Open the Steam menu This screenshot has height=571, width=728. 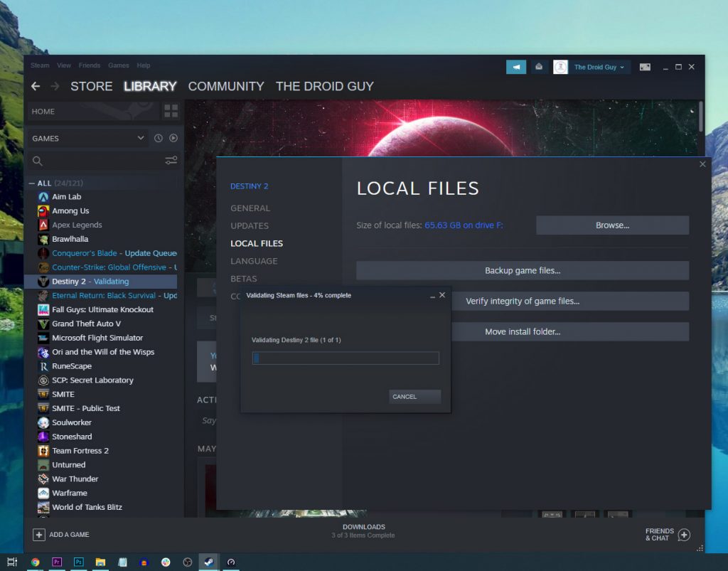tap(40, 65)
